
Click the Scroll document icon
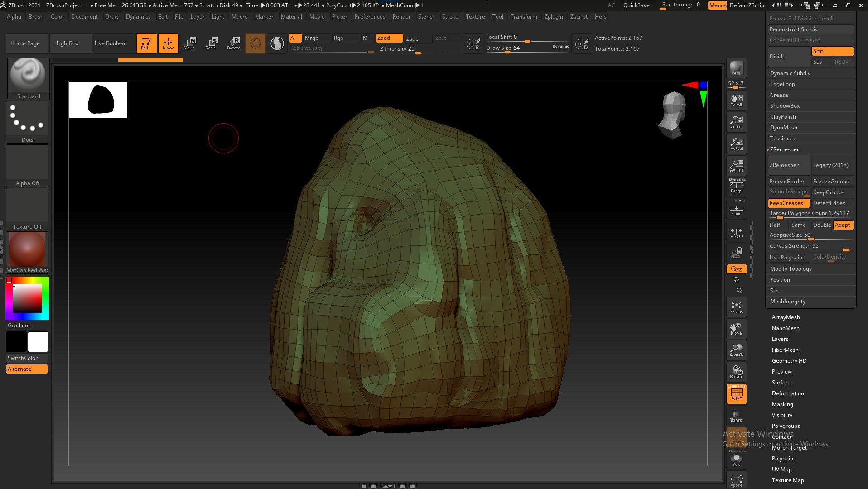(736, 100)
